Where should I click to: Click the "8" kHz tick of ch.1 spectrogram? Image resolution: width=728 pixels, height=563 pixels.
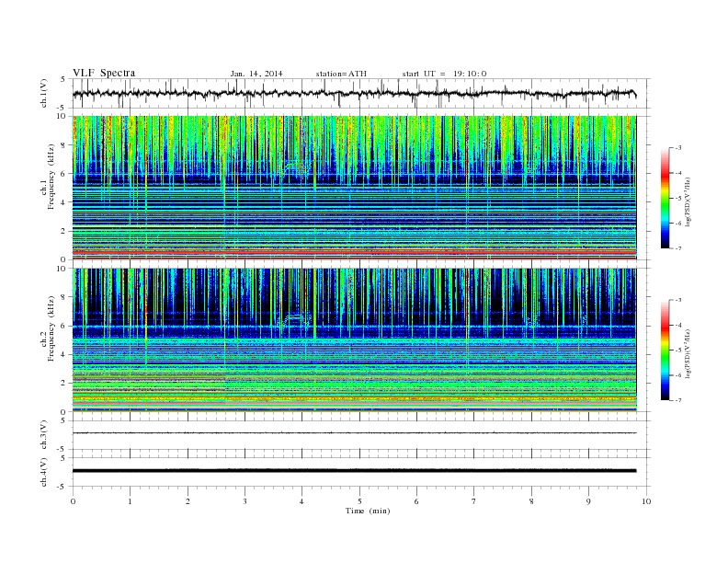(63, 145)
